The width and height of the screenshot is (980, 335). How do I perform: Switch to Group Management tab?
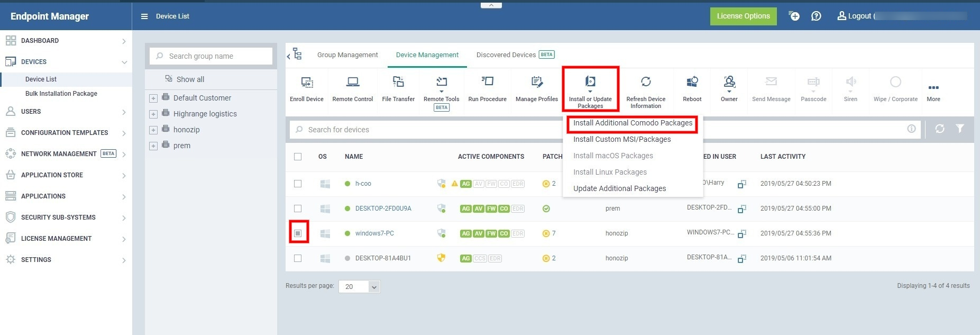[x=347, y=55]
